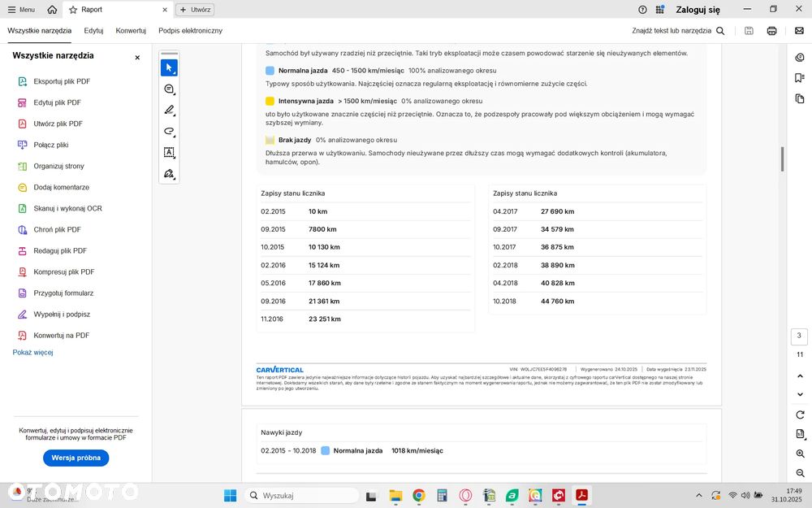Open pages copy panel in right sidebar

800,98
